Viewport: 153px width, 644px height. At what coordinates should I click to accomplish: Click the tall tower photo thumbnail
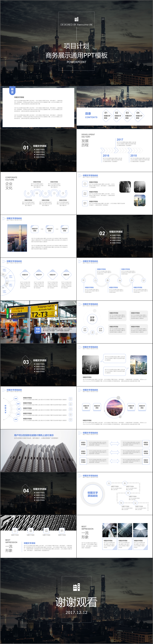17,238
